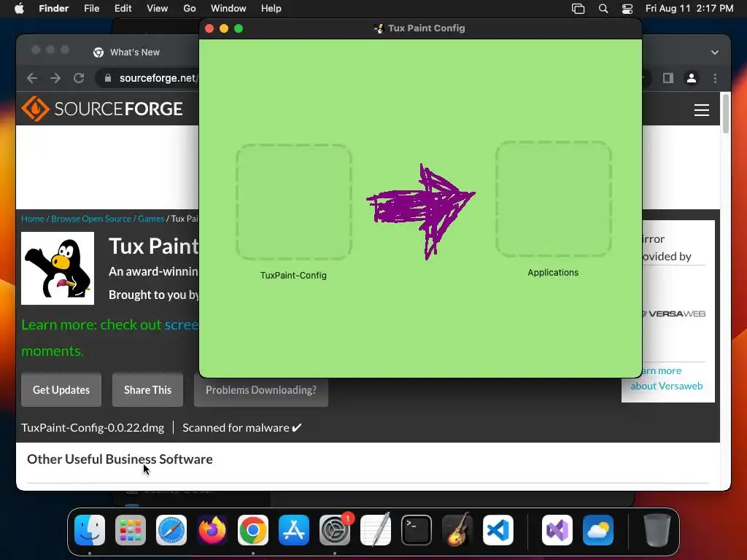Reload the SourceForge page in Chrome

(79, 78)
